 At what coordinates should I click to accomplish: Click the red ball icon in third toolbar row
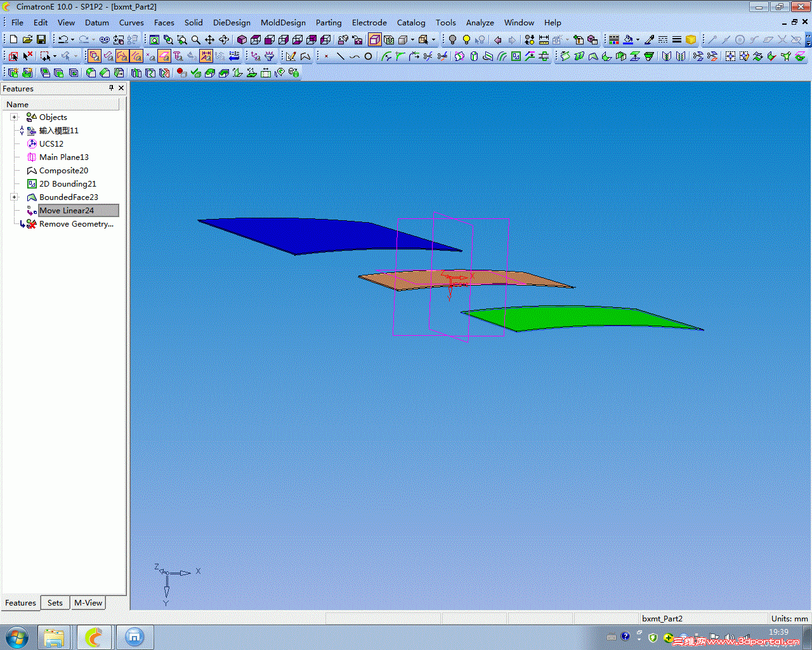coord(182,72)
